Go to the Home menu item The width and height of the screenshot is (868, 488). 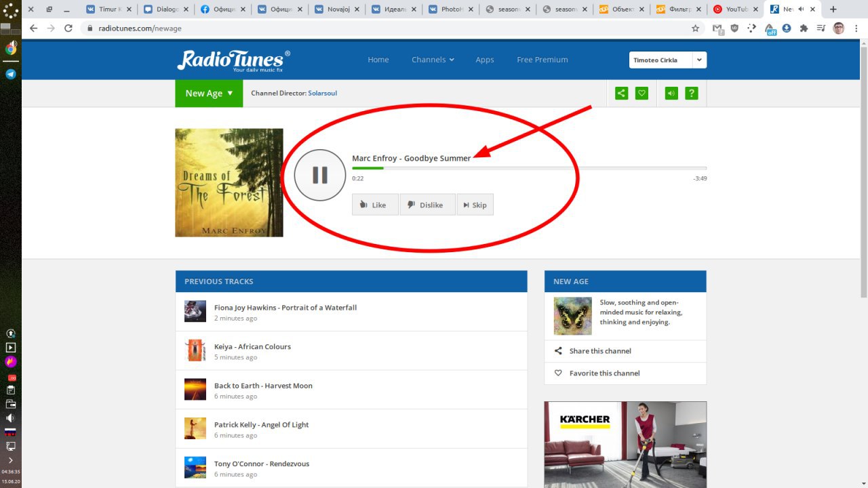(x=378, y=60)
